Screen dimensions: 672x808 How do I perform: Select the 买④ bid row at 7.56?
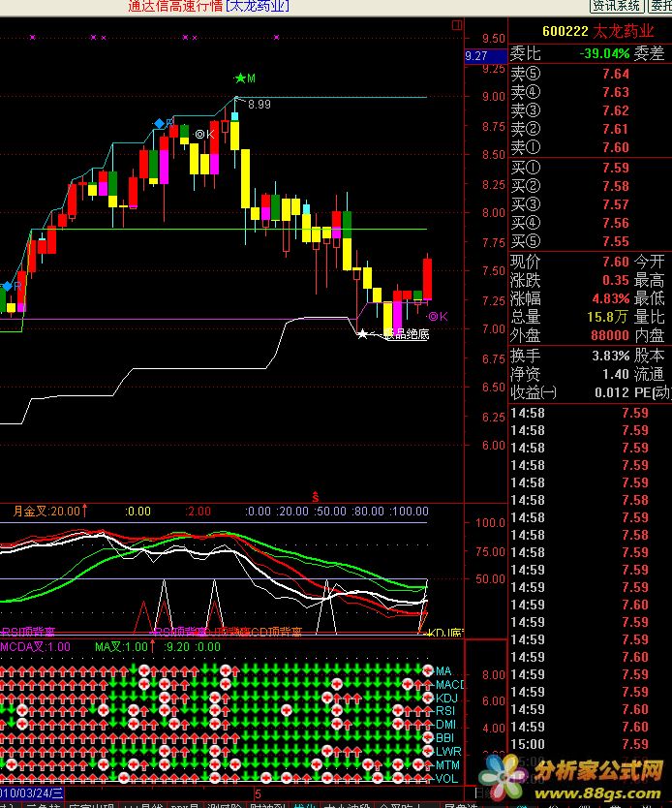(x=590, y=223)
